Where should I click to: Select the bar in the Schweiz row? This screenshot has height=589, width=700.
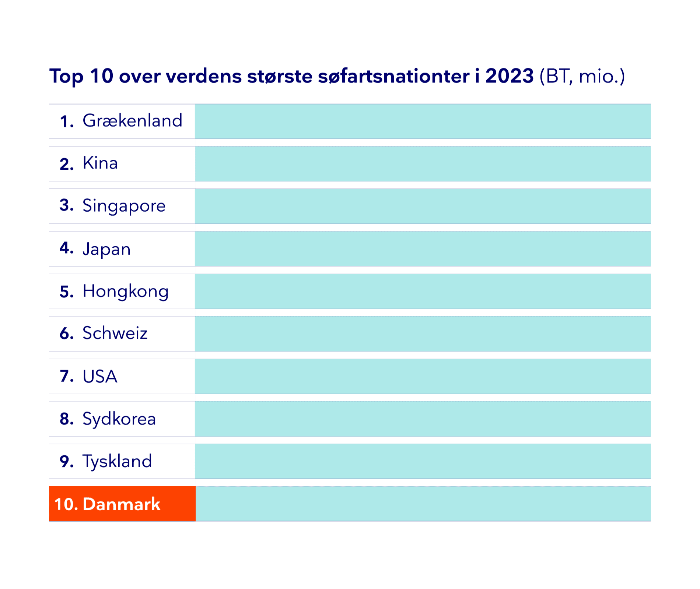click(x=423, y=334)
